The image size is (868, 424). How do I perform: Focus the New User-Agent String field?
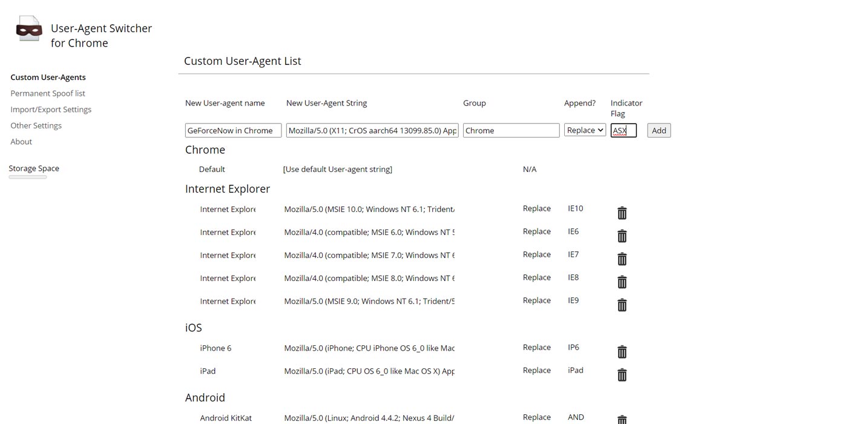[x=372, y=130]
